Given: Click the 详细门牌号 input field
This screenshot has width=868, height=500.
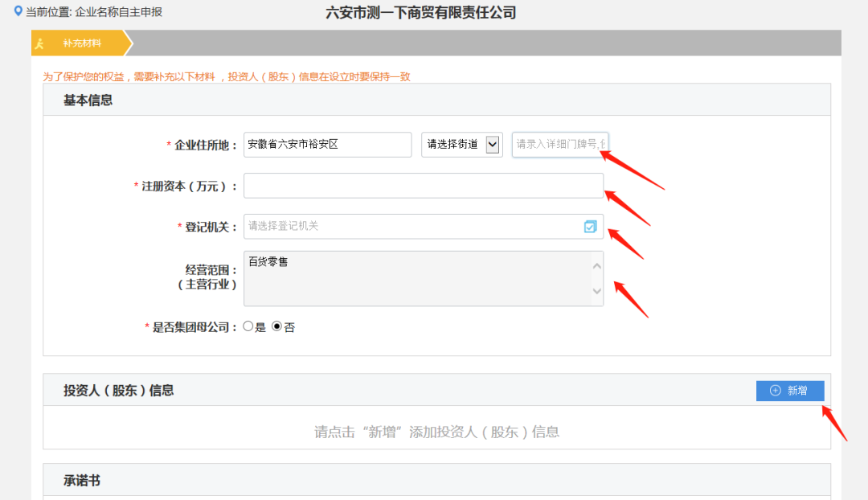Looking at the screenshot, I should (x=559, y=145).
